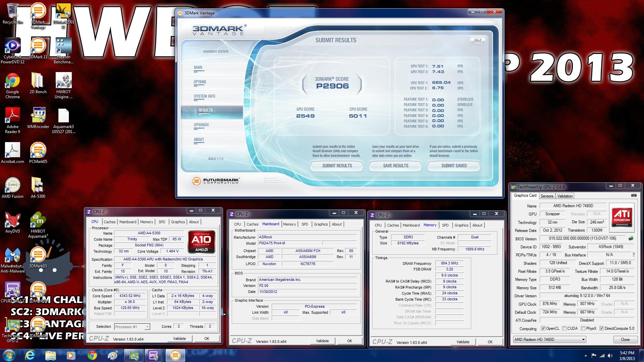This screenshot has height=362, width=644.
Task: Click the taskbar clock showing 5:42 PM
Action: click(627, 356)
